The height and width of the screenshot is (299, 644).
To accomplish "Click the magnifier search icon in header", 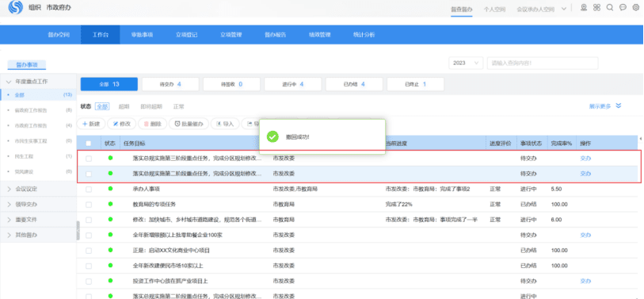I will [x=610, y=7].
